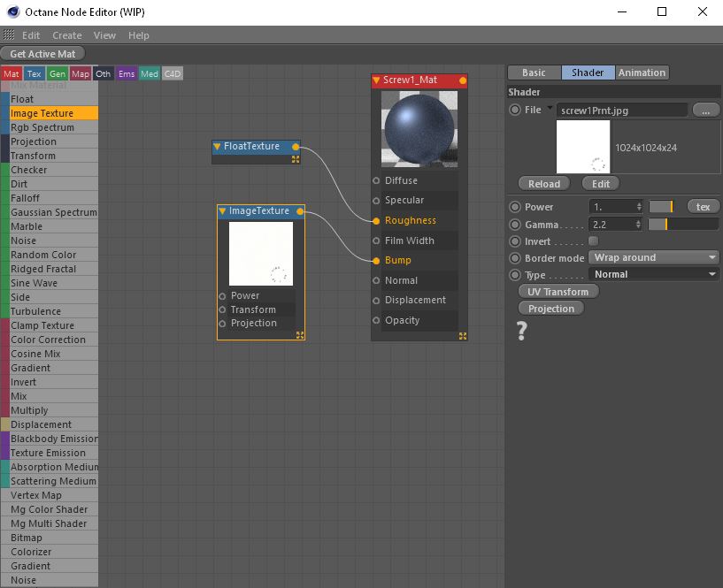Select the C4D category icon

coord(172,73)
